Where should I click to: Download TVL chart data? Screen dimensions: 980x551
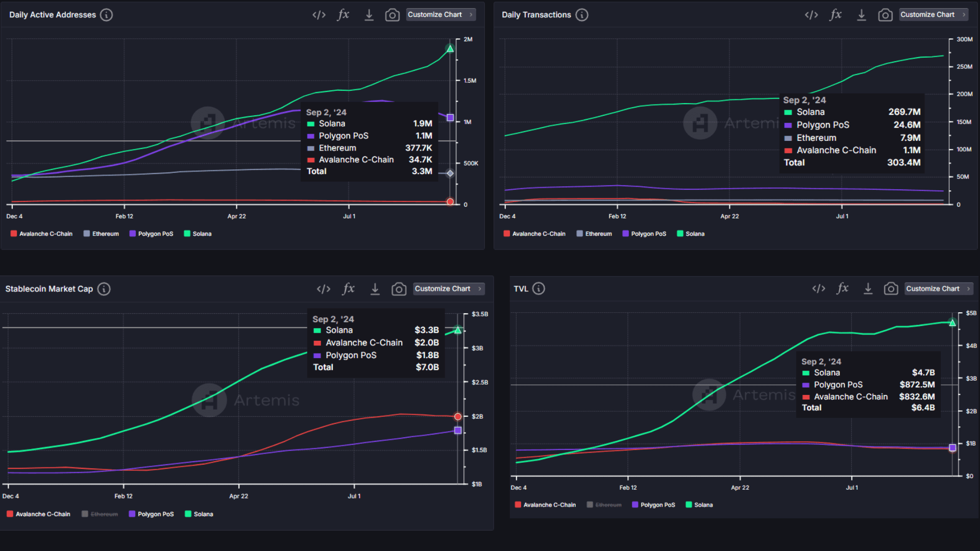(x=868, y=289)
